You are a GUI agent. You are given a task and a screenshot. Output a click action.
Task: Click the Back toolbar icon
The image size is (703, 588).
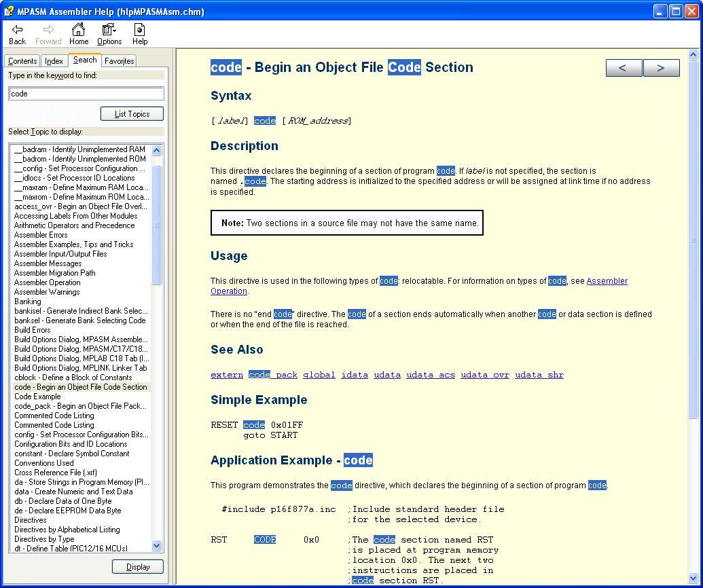17,34
